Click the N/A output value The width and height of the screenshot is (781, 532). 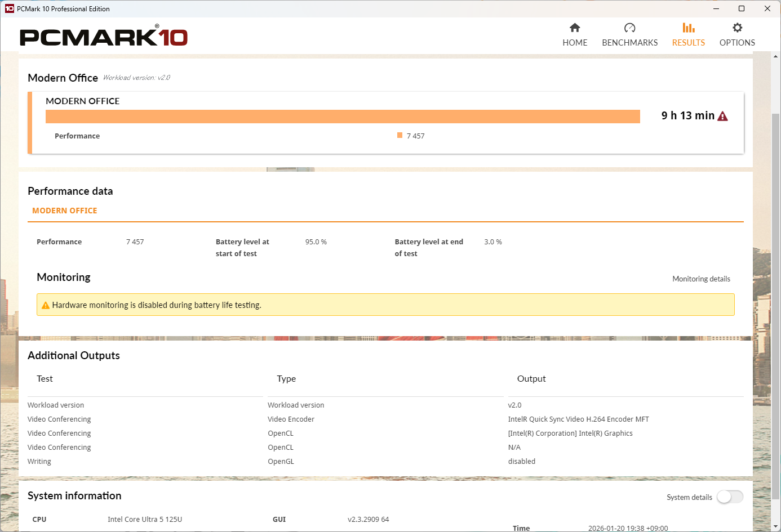point(514,447)
